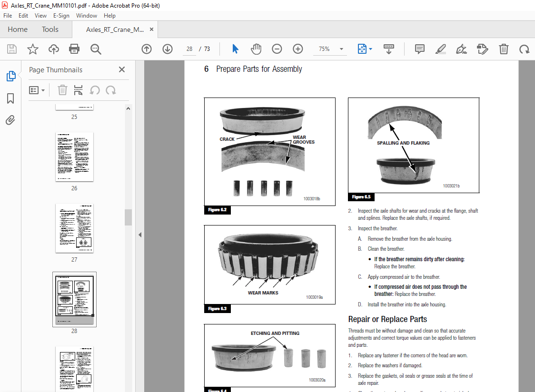Click the thumbnail panel scrollbar handle
The width and height of the screenshot is (535, 392).
click(x=129, y=217)
